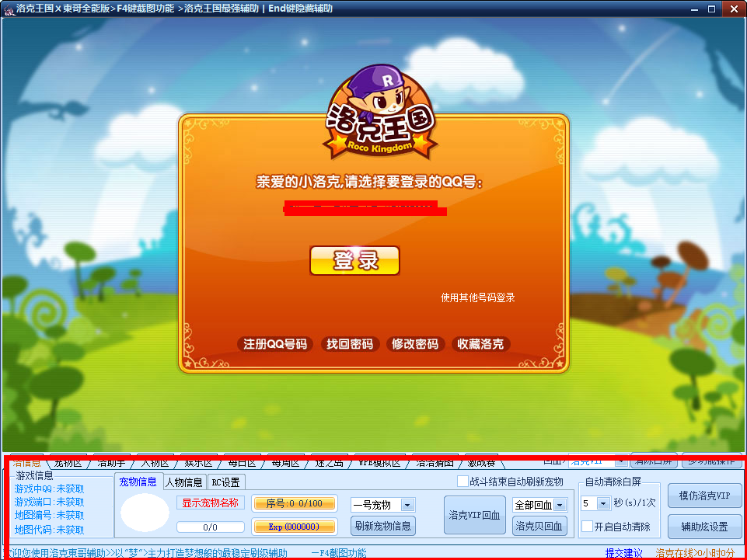747x560 pixels.
Task: Open the 回血 洛克VIP dropdown
Action: (621, 461)
